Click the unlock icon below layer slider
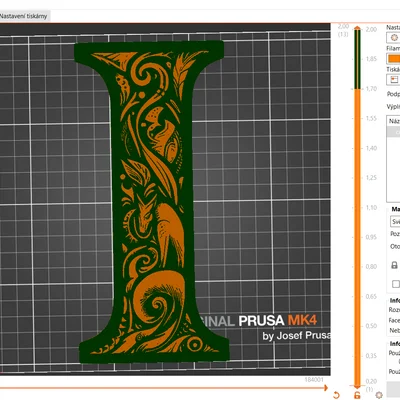 357,395
